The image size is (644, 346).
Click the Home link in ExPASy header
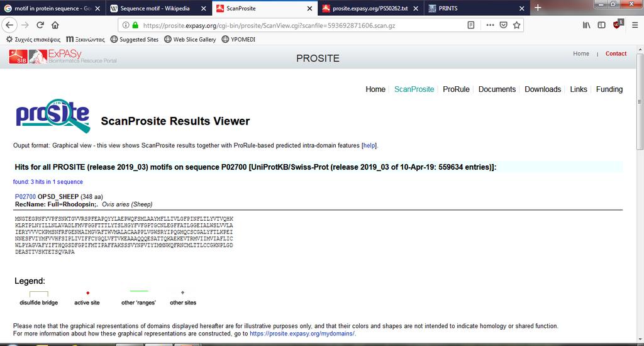pyautogui.click(x=580, y=53)
